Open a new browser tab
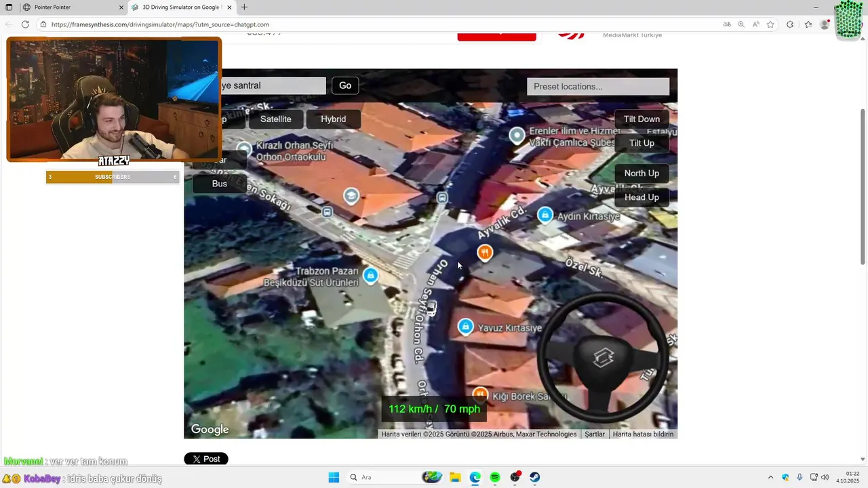The width and height of the screenshot is (868, 488). click(x=244, y=7)
